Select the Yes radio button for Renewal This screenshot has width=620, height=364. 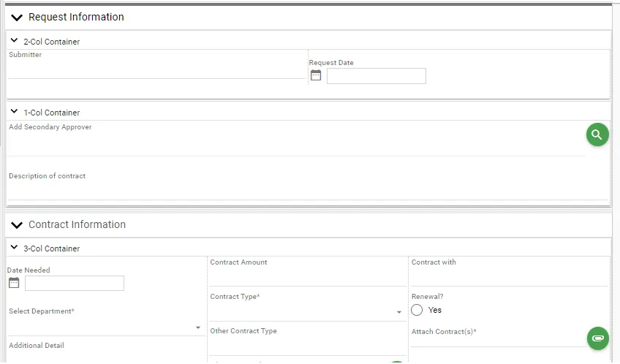417,310
